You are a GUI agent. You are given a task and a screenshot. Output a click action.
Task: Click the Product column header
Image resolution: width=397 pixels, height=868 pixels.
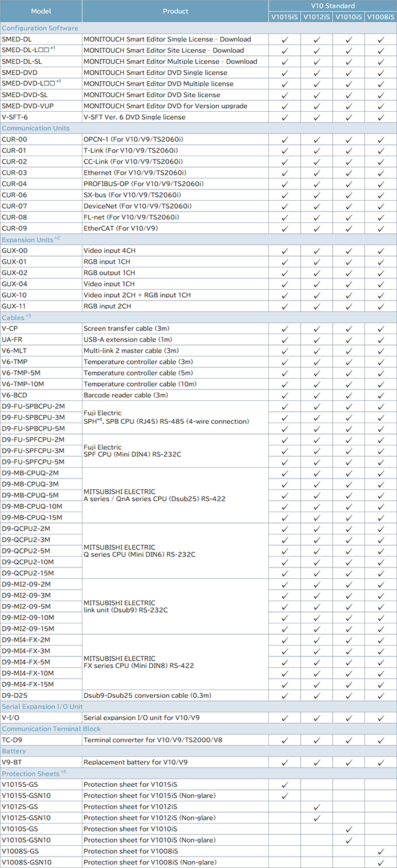pos(176,11)
